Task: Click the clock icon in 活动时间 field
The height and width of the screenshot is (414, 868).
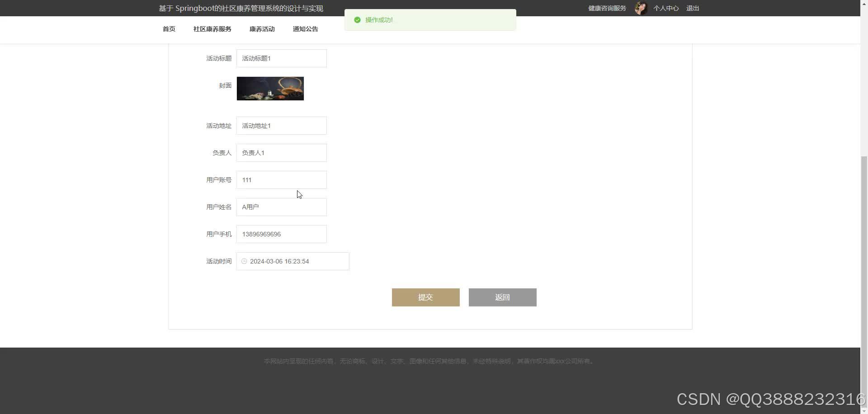Action: (244, 261)
